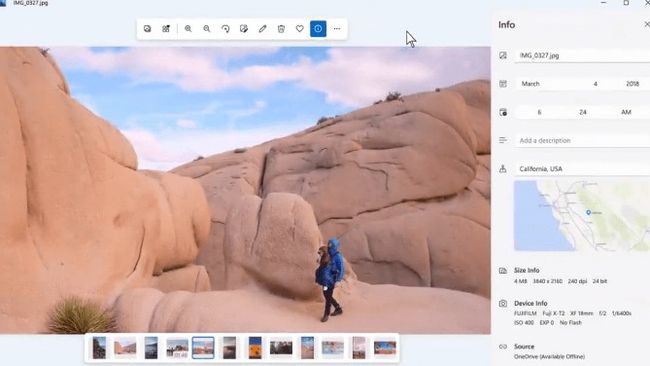Open the Edit image tool
The height and width of the screenshot is (366, 650).
(x=244, y=29)
